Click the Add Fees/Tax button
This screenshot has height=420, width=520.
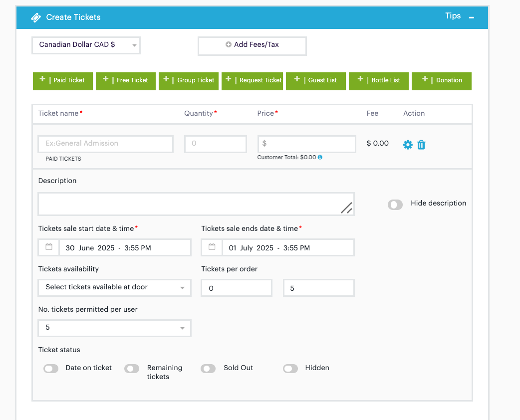point(252,45)
